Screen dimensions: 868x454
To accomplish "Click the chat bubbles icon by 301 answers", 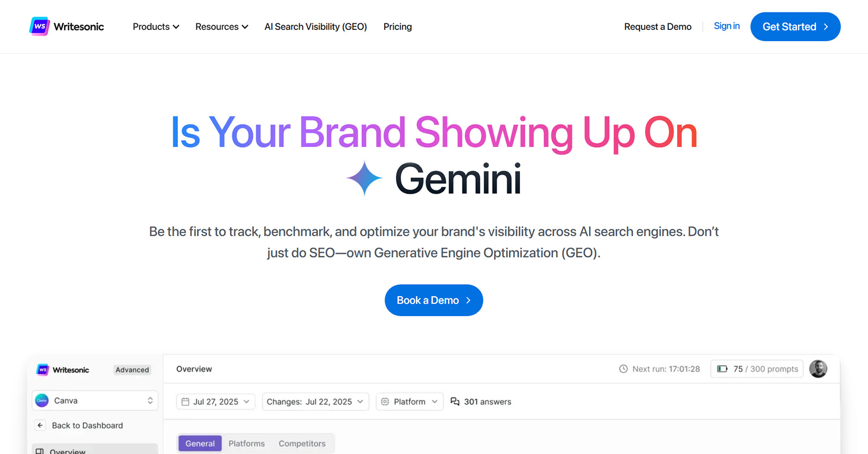I will [455, 401].
